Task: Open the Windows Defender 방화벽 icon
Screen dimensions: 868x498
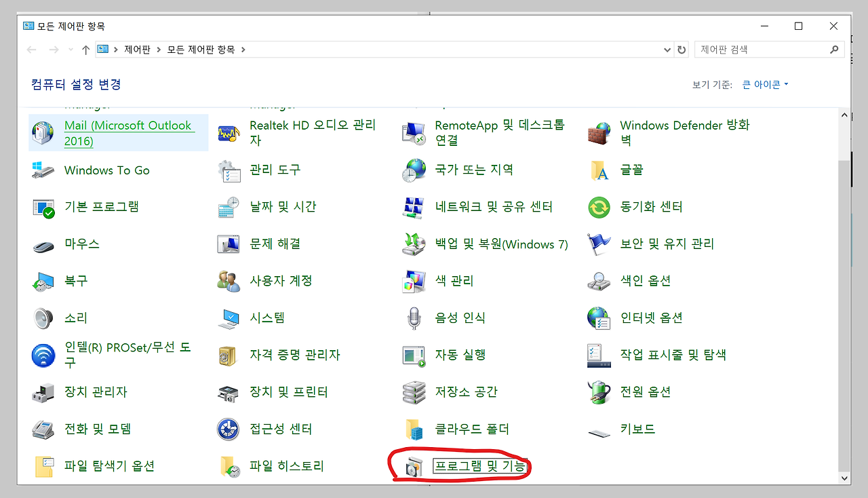Action: tap(599, 132)
